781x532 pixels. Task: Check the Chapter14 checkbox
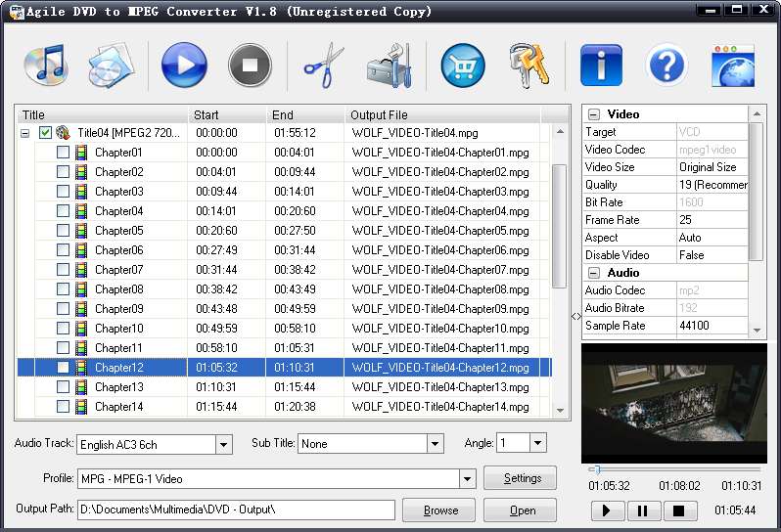63,407
